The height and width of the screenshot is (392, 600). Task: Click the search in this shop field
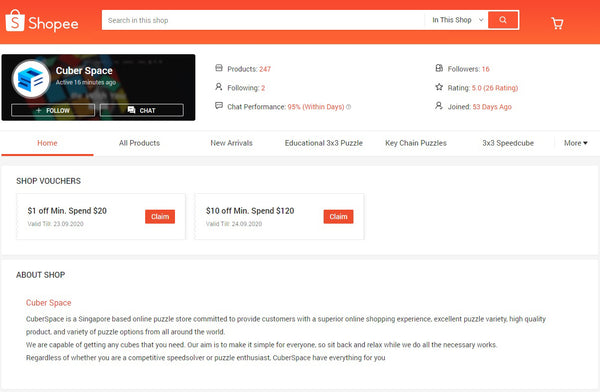(263, 20)
